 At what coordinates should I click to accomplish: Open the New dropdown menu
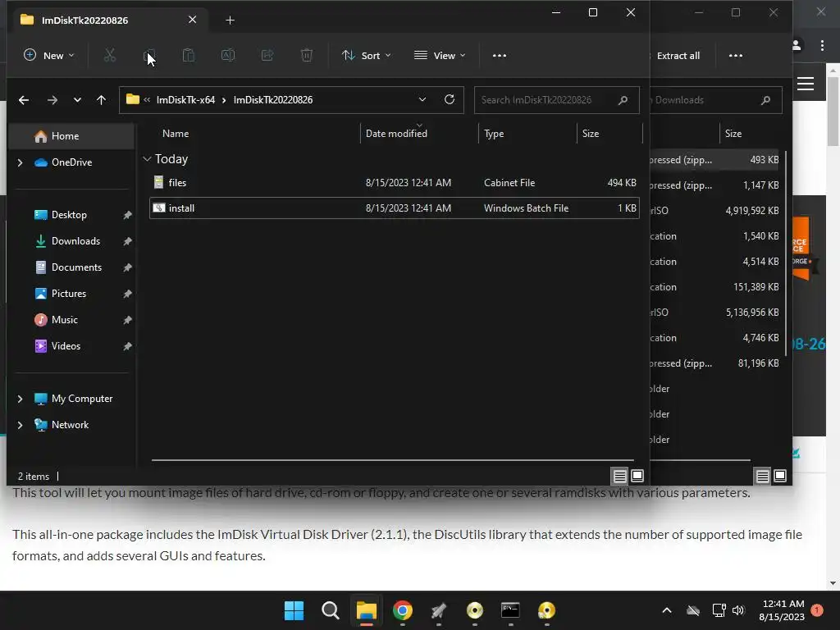click(48, 55)
